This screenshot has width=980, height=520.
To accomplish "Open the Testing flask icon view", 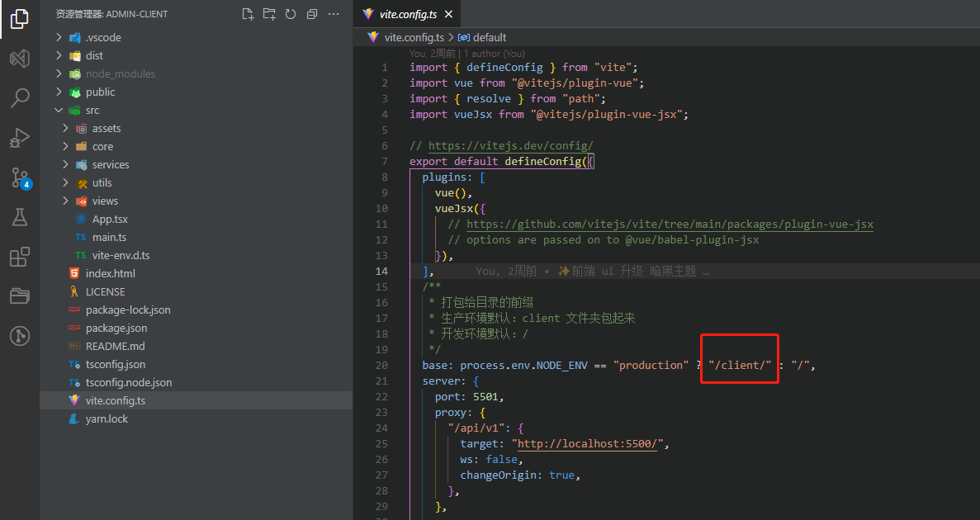I will 20,217.
